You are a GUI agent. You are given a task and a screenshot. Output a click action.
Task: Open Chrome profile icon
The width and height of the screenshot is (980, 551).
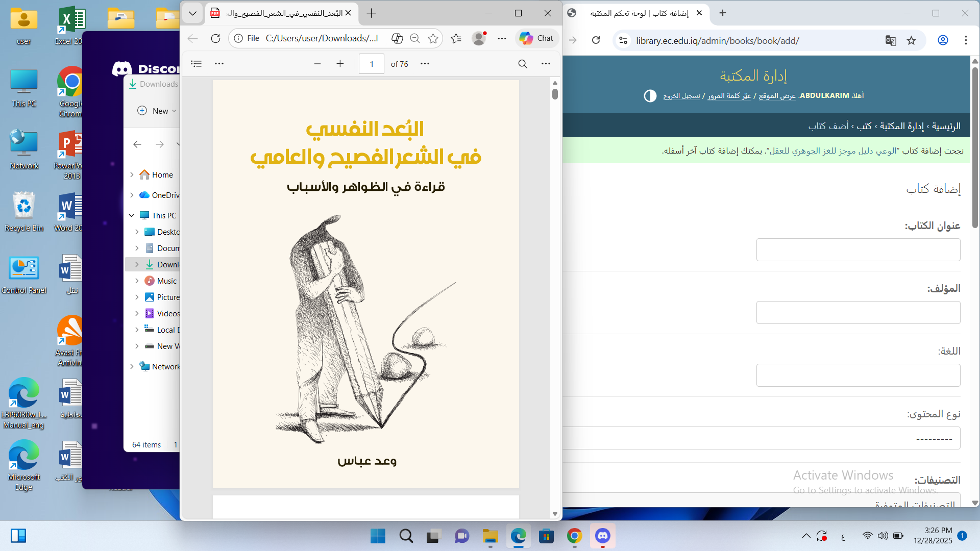pyautogui.click(x=943, y=40)
